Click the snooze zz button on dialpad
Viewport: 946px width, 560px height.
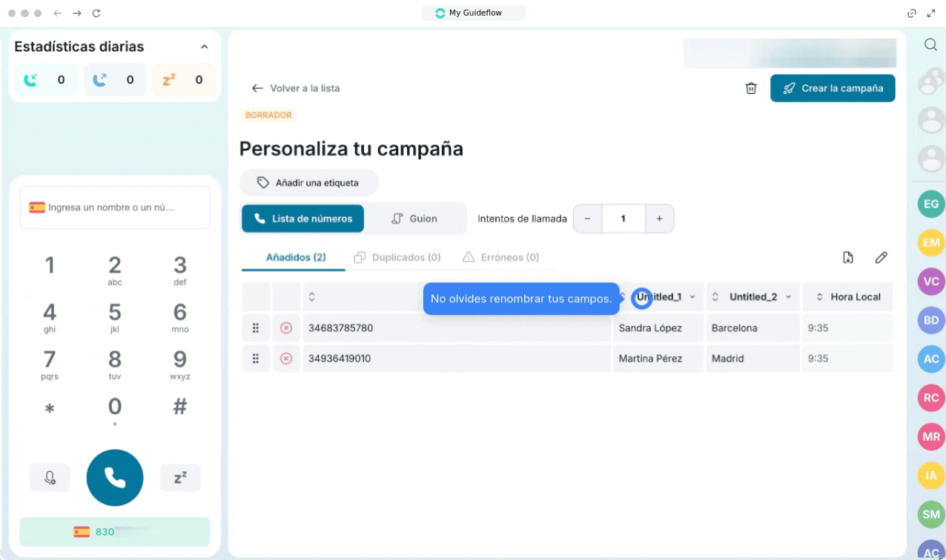[x=180, y=478]
